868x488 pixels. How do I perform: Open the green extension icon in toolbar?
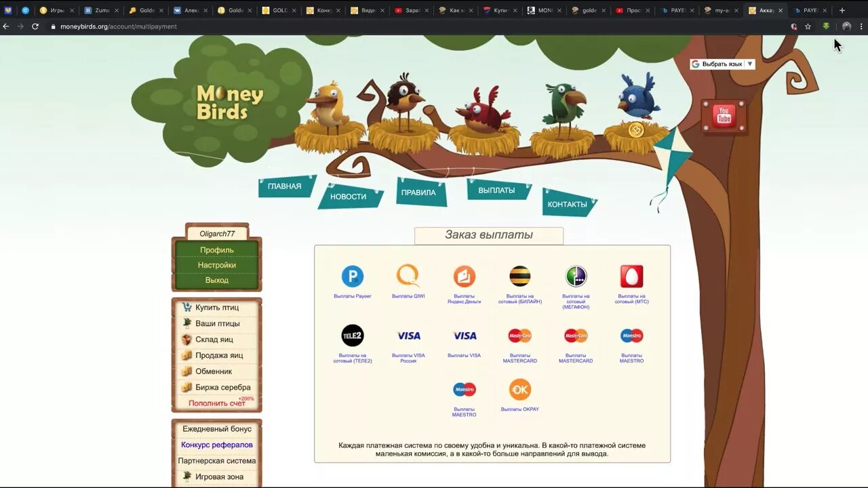coord(826,26)
